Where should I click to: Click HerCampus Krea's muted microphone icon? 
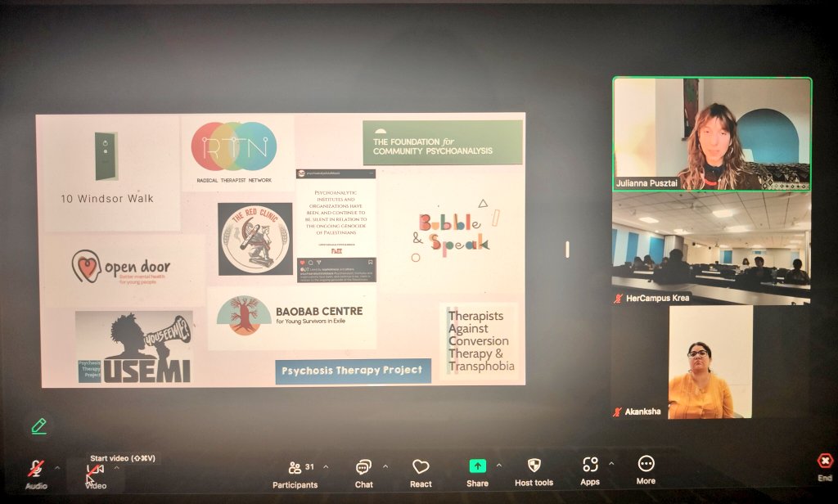tap(619, 299)
